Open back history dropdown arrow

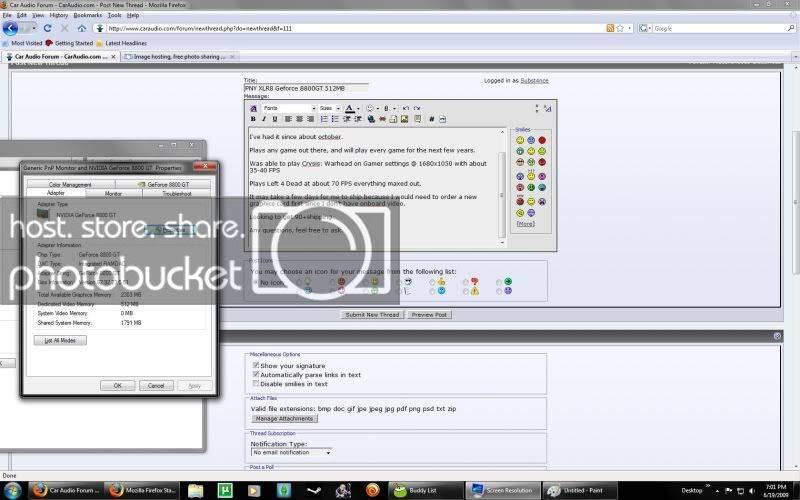click(34, 29)
